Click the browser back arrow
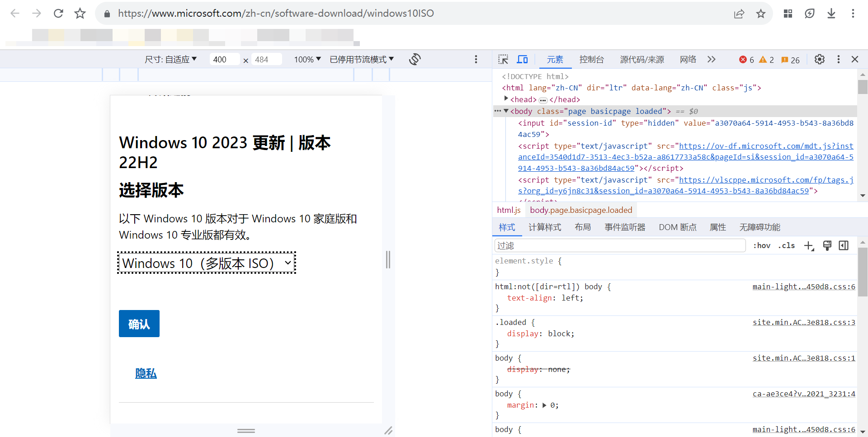The height and width of the screenshot is (437, 868). (15, 14)
